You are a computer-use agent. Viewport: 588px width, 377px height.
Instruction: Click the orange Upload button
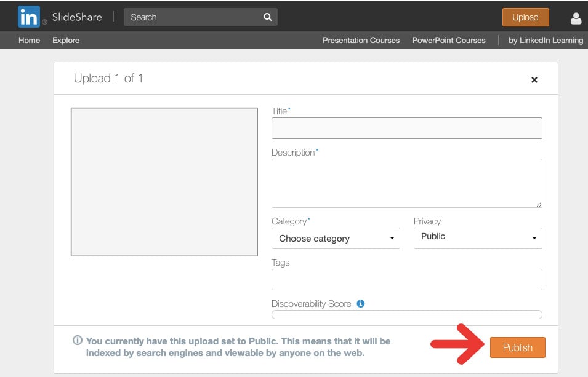pyautogui.click(x=525, y=17)
